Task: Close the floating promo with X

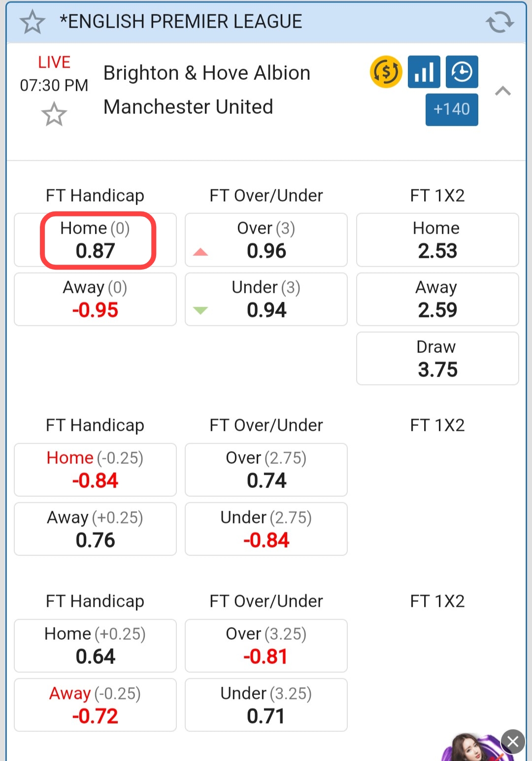Action: tap(513, 741)
